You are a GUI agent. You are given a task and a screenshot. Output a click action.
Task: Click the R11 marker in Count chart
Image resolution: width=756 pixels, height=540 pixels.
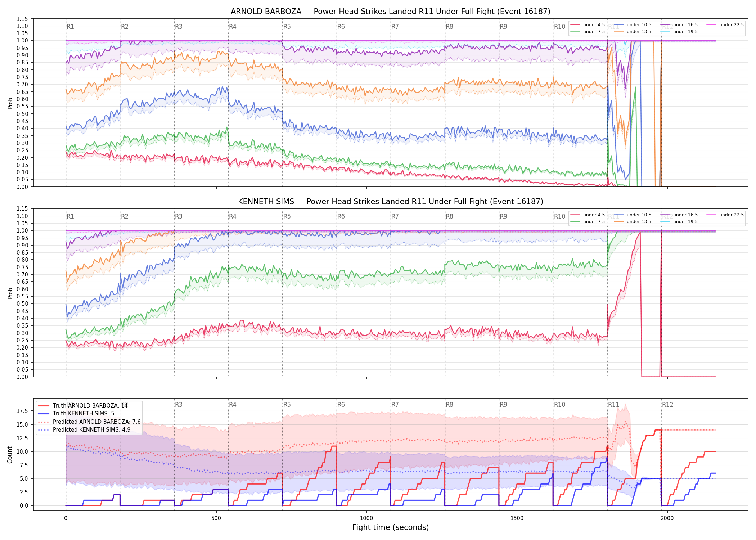pos(614,405)
